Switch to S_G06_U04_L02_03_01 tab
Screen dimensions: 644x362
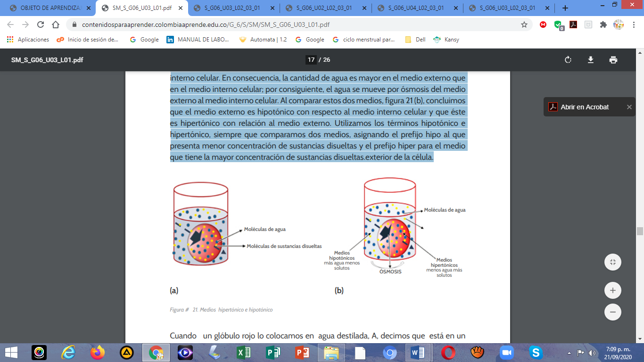click(x=417, y=8)
